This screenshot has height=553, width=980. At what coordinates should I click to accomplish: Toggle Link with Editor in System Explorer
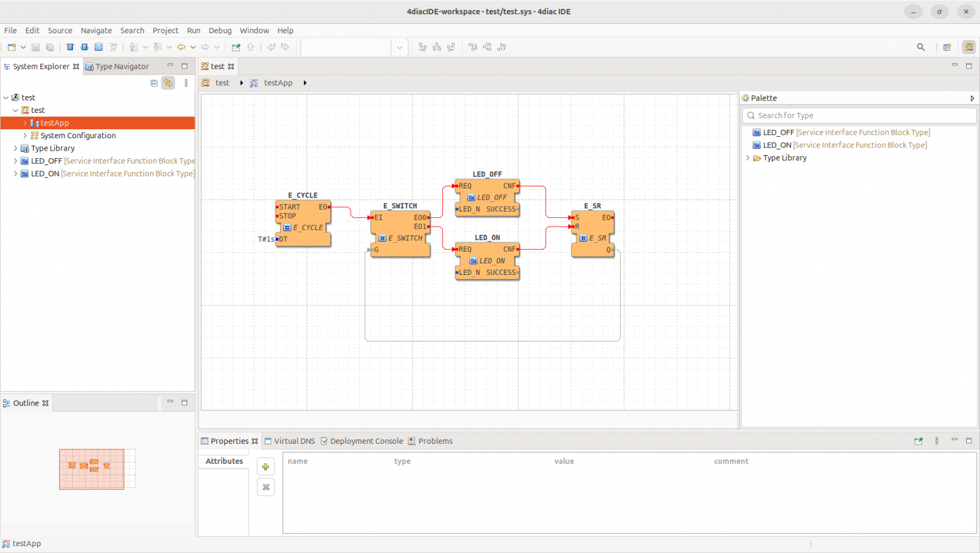pos(168,83)
